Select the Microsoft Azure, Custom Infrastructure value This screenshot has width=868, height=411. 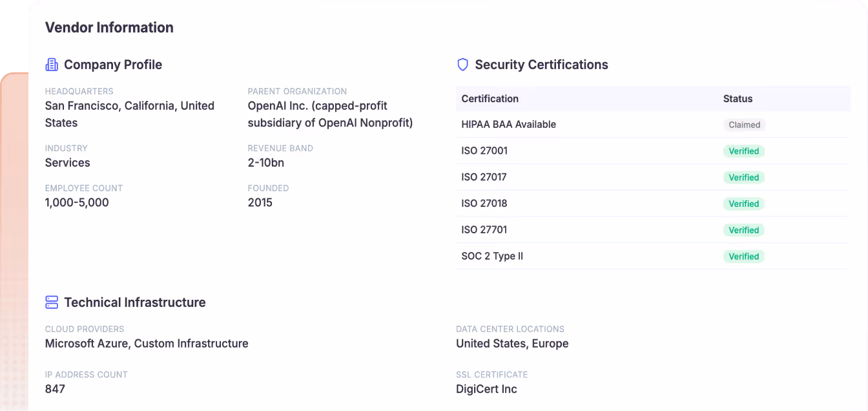pyautogui.click(x=147, y=344)
